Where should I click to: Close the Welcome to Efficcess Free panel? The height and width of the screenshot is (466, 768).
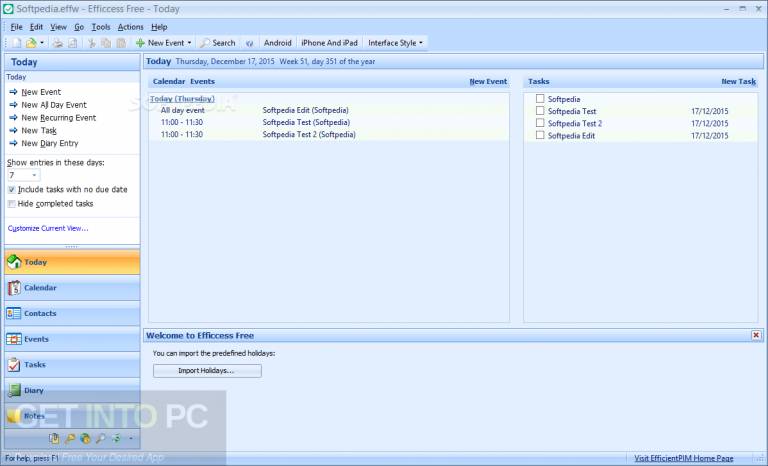click(x=756, y=335)
